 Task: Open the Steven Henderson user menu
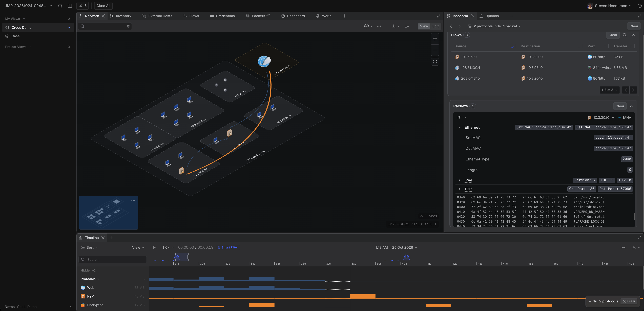pos(609,6)
